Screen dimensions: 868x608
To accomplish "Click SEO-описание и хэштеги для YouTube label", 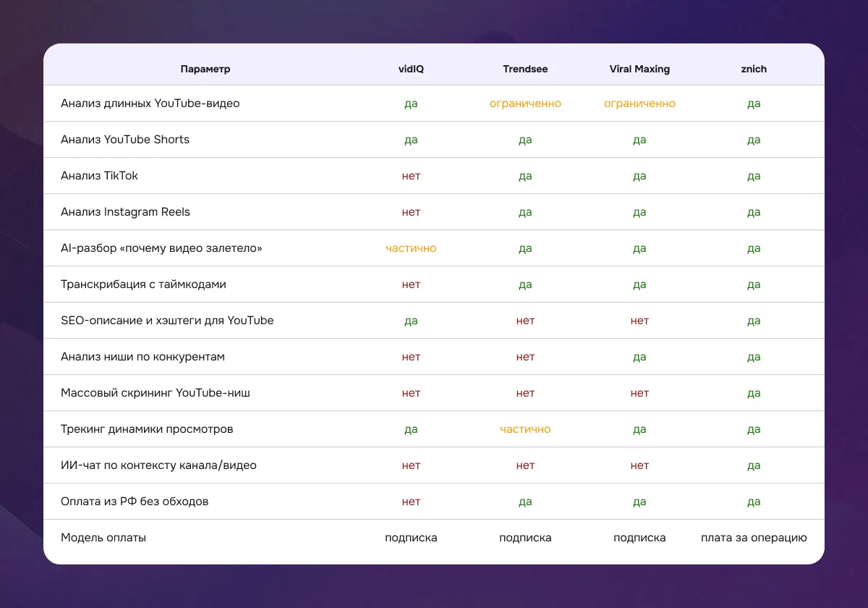I will click(167, 321).
